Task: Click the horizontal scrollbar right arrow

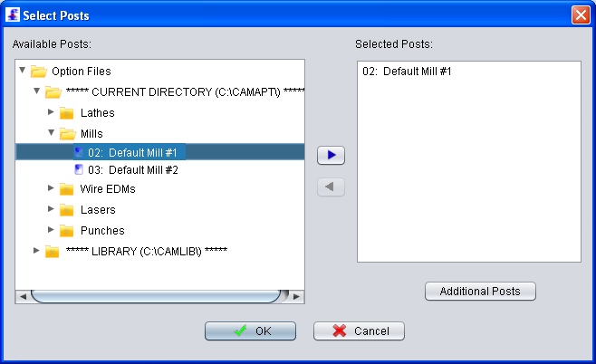Action: pos(297,296)
